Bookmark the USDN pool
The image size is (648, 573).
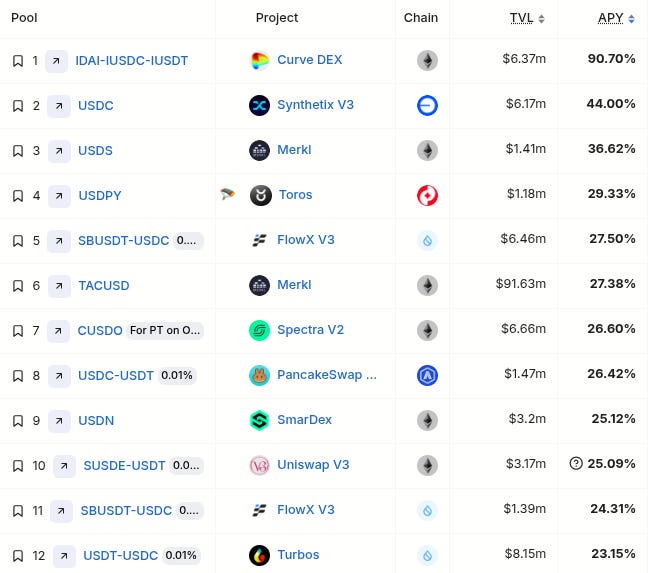18,421
